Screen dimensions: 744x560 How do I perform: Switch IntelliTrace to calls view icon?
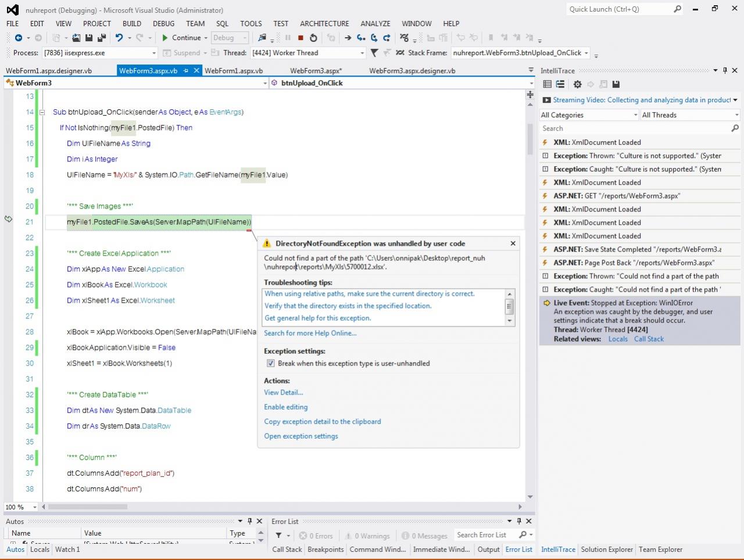[x=560, y=84]
